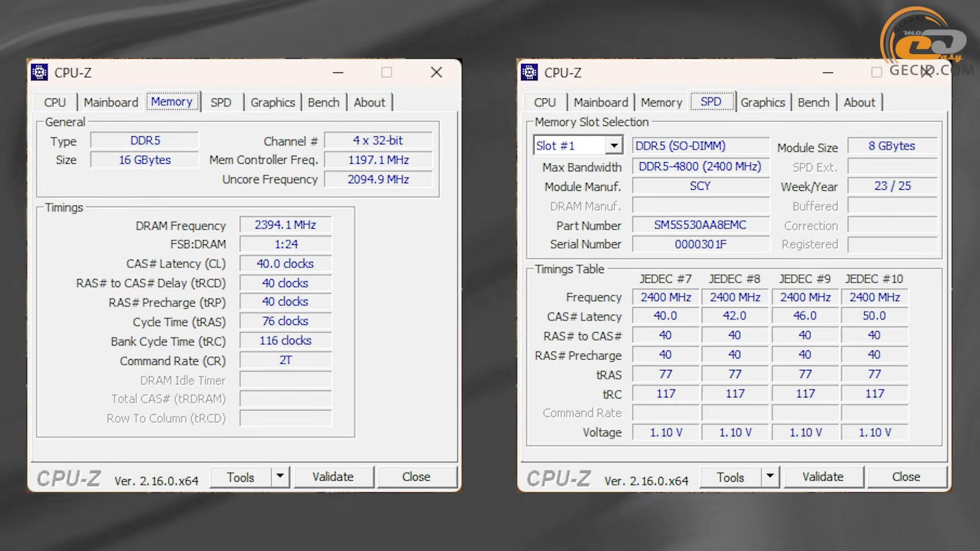Image resolution: width=980 pixels, height=551 pixels.
Task: Click Tools button in left window
Action: [240, 477]
